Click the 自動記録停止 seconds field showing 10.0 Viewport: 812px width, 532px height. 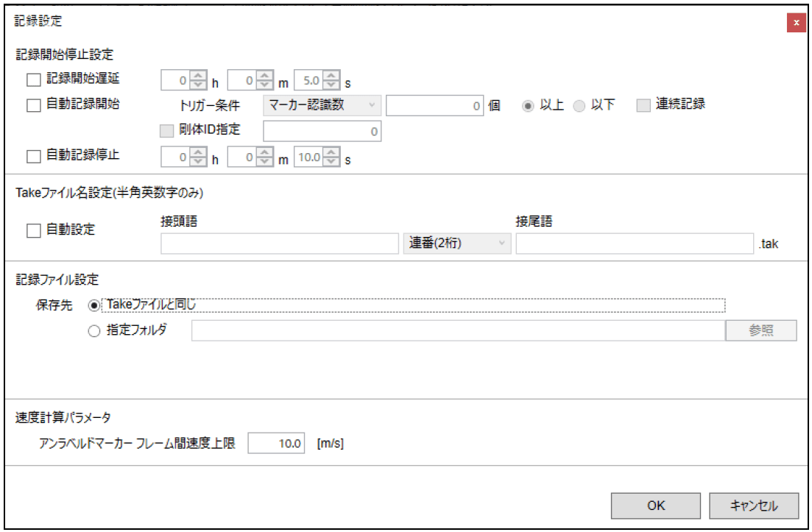(308, 157)
